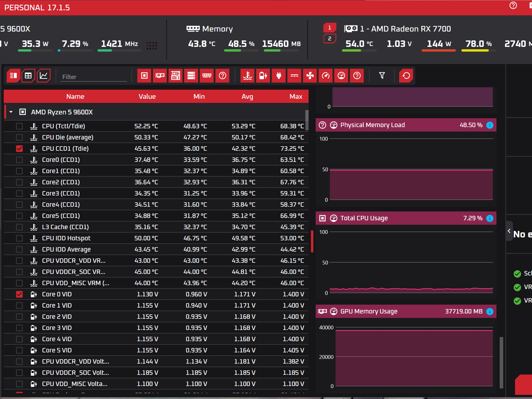Image resolution: width=532 pixels, height=399 pixels.
Task: Switch to the line graph view
Action: click(x=43, y=76)
